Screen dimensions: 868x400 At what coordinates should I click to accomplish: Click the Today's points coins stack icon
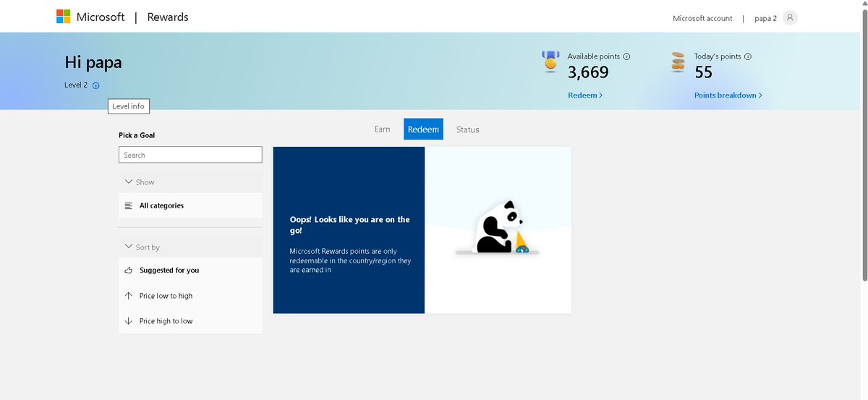[678, 62]
